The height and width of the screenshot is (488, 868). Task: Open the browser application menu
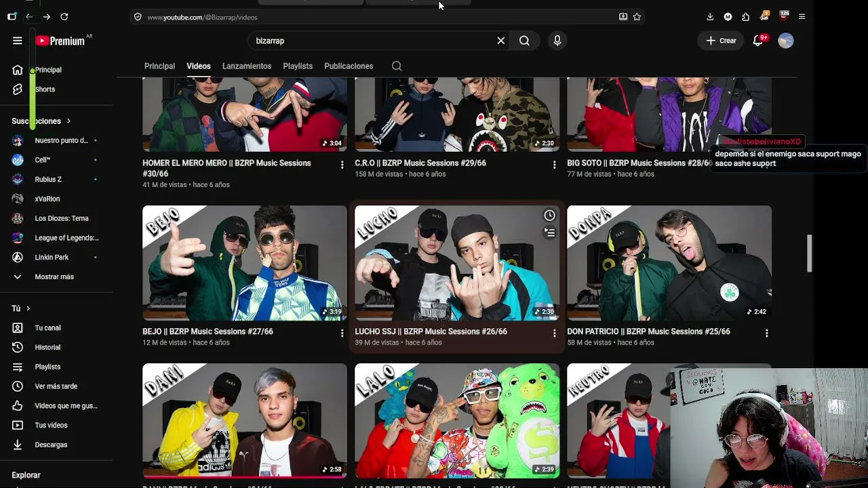pos(802,16)
